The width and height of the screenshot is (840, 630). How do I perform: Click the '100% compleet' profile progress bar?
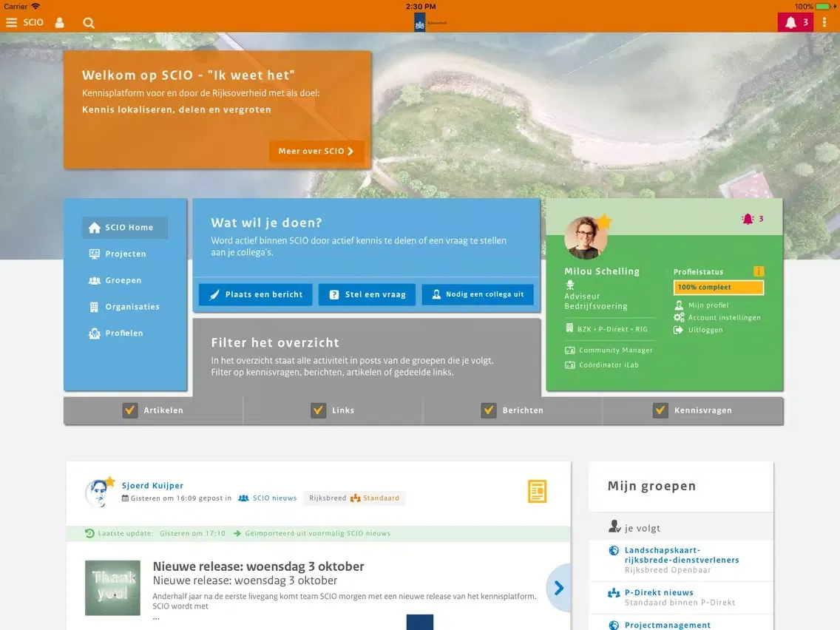(x=719, y=288)
